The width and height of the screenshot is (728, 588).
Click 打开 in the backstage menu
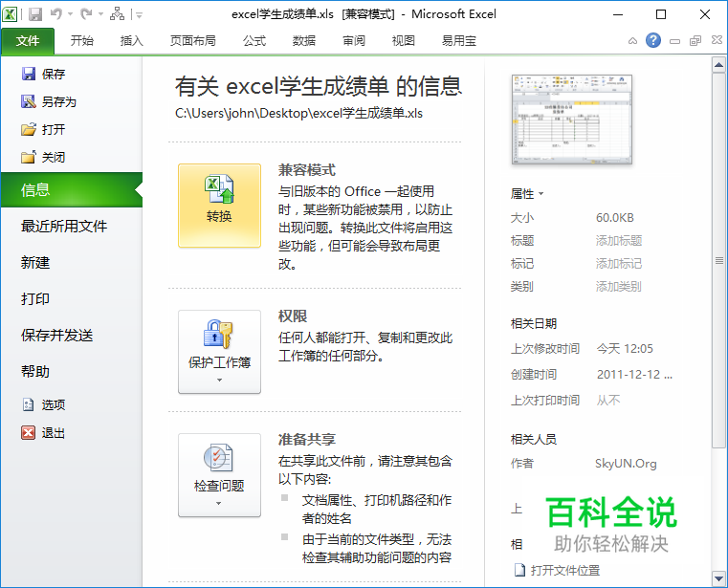(43, 129)
